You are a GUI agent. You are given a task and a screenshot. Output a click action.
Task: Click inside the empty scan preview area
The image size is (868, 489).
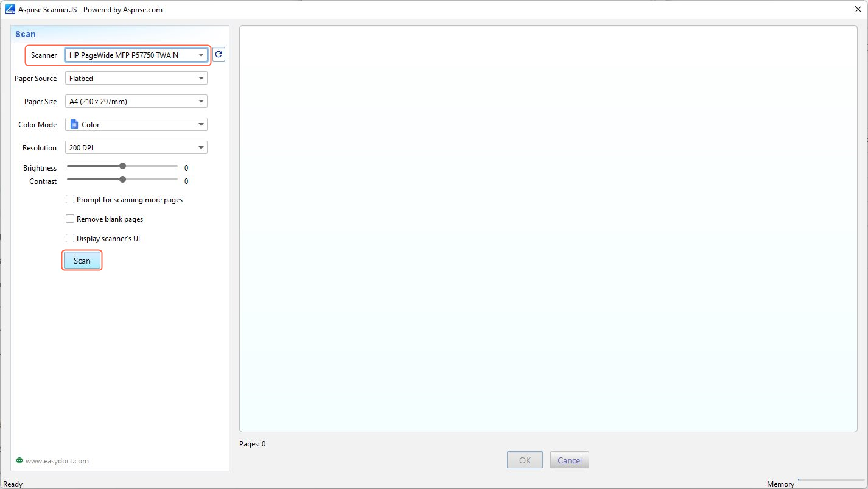(x=548, y=228)
